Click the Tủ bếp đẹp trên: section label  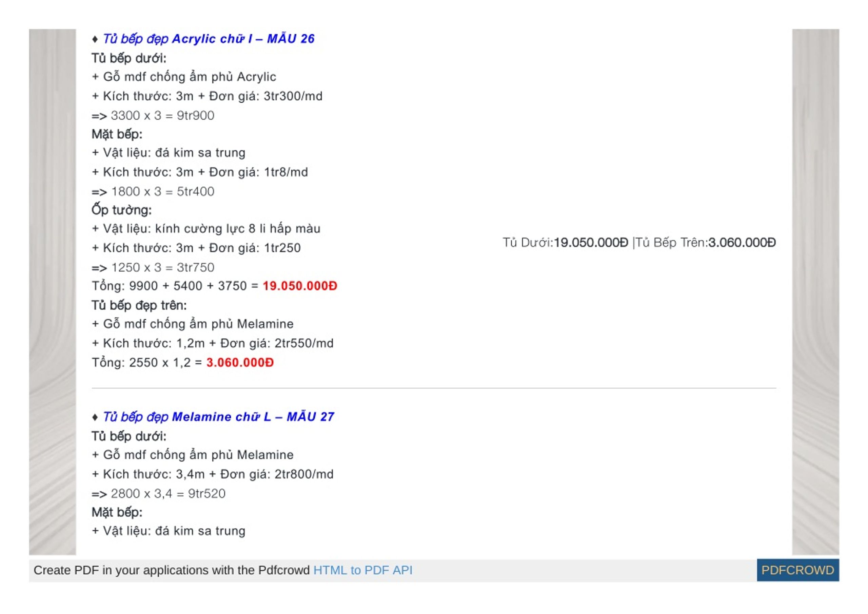pyautogui.click(x=139, y=305)
